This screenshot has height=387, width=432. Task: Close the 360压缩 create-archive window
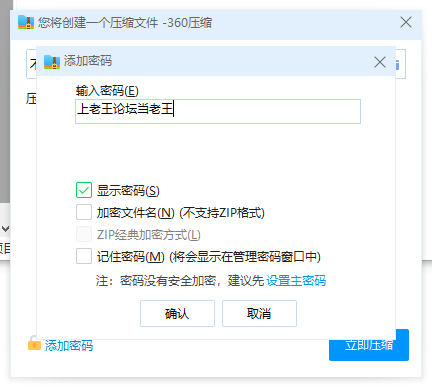coord(406,23)
